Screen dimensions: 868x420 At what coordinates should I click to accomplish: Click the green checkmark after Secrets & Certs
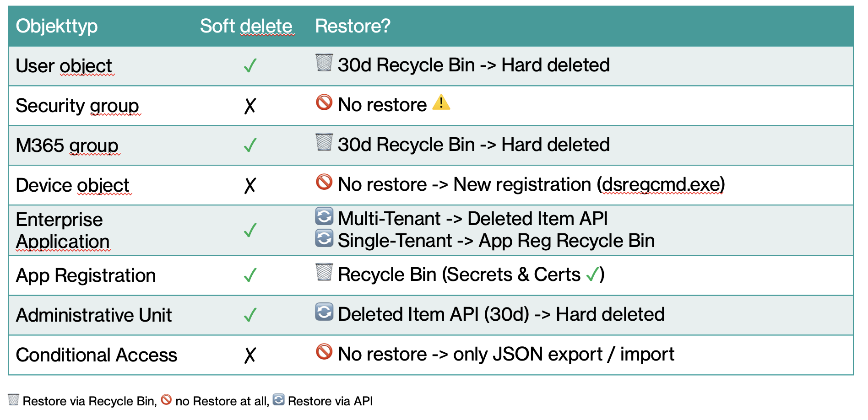point(592,275)
